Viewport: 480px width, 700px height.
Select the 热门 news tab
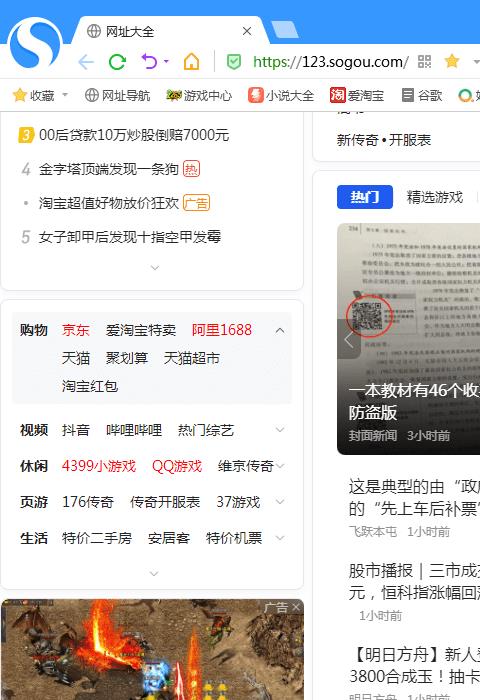coord(365,197)
